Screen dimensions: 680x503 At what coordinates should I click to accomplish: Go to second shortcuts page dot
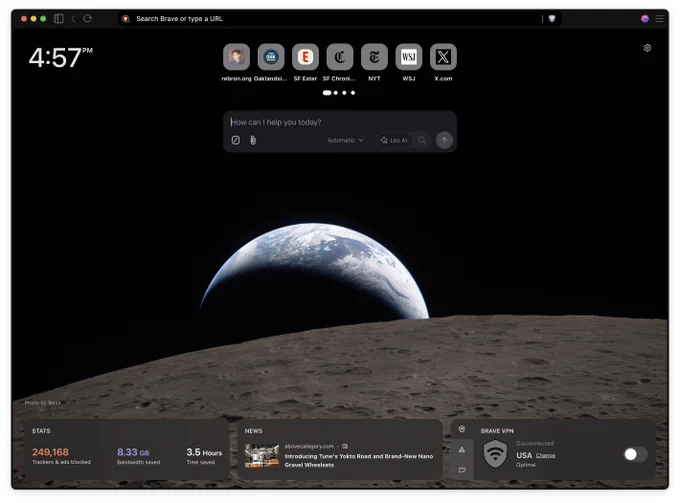pos(336,93)
